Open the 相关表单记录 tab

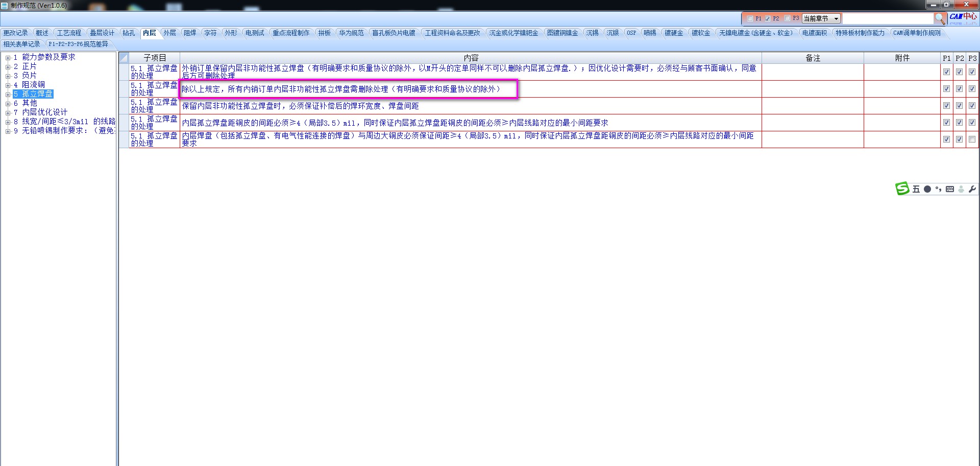point(22,44)
